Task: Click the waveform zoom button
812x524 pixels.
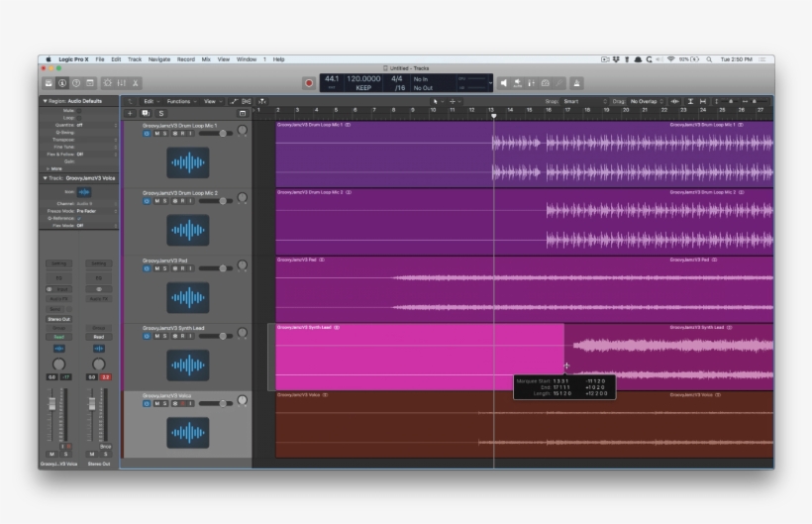Action: coord(674,101)
